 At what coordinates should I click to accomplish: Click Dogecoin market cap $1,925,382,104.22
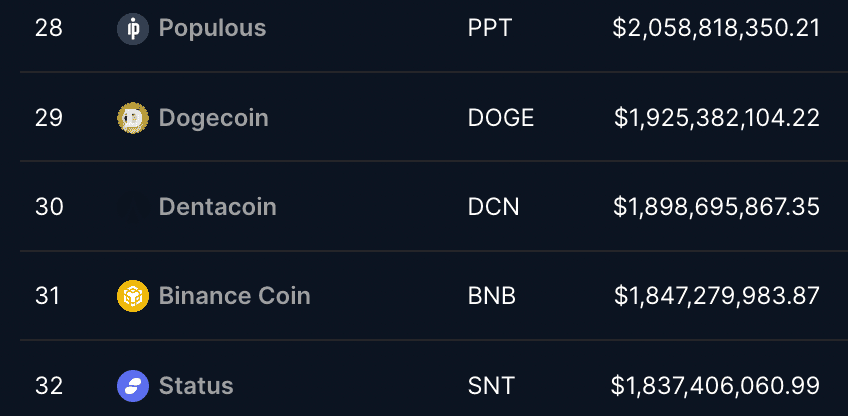717,118
